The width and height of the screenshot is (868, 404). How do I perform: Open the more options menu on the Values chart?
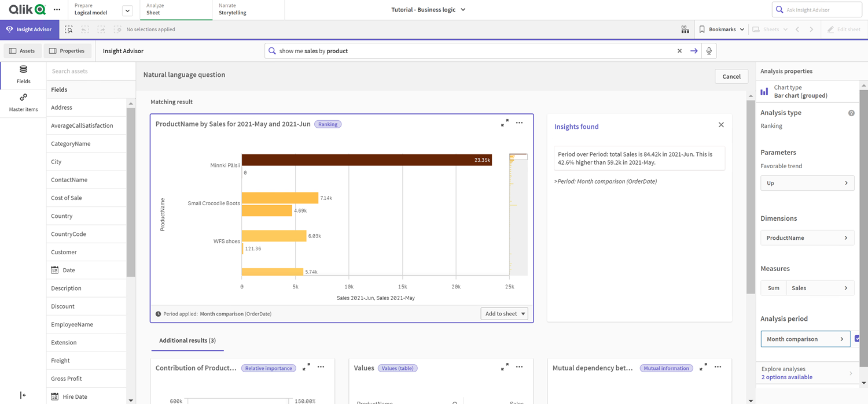pyautogui.click(x=519, y=366)
